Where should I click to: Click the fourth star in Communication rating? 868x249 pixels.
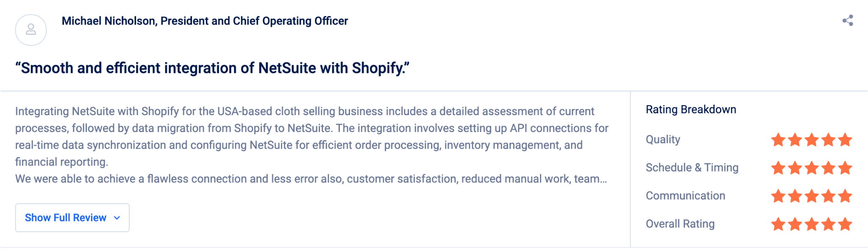[828, 196]
